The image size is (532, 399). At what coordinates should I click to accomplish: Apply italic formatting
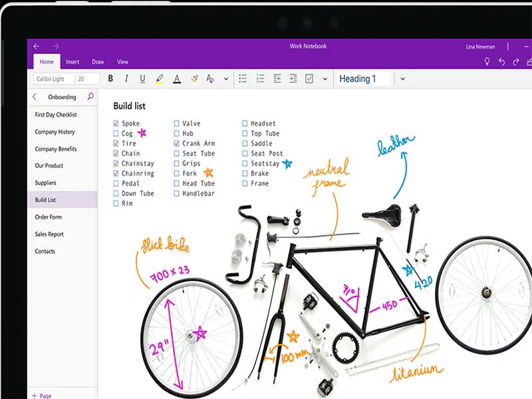click(x=126, y=78)
